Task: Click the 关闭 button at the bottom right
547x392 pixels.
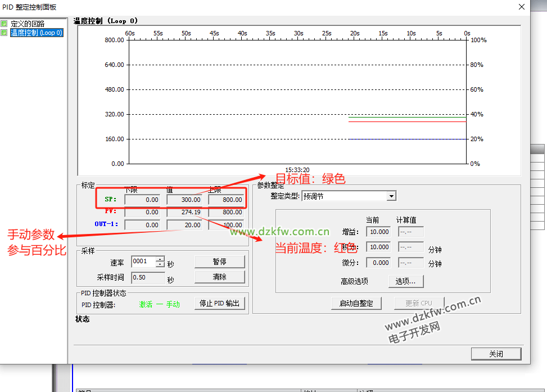Action: coord(496,354)
